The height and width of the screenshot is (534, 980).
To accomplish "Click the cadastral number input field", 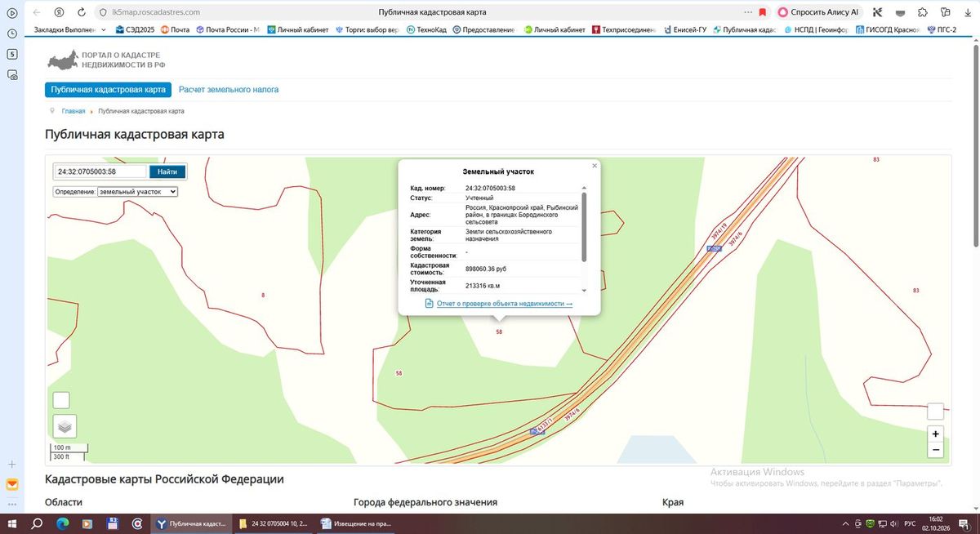I will pyautogui.click(x=100, y=171).
